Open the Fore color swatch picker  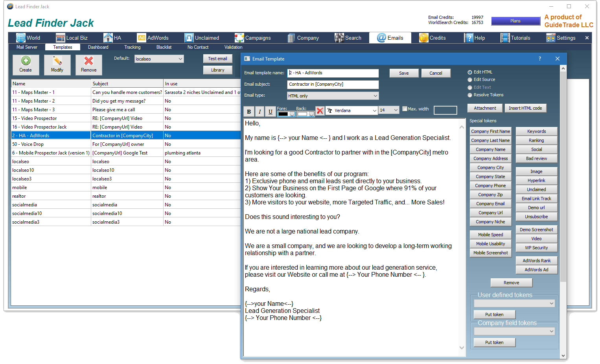pyautogui.click(x=286, y=114)
